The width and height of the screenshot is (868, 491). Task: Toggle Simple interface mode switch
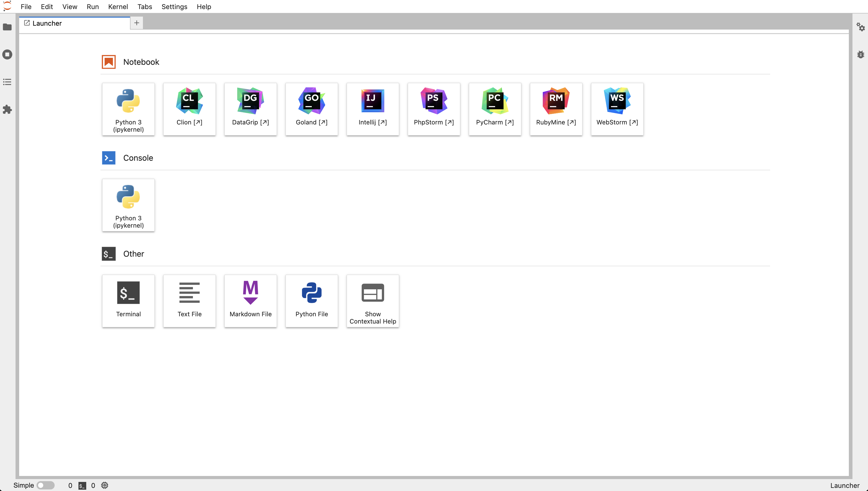46,485
